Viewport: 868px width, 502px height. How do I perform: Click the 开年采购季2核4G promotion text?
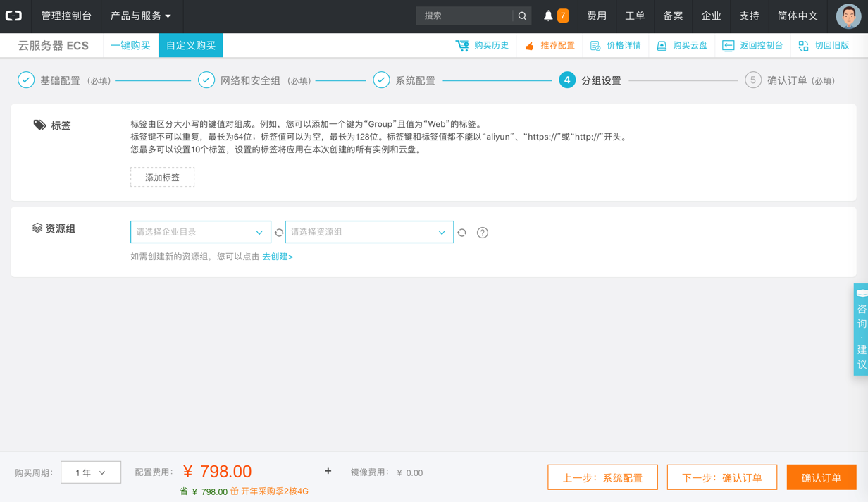click(x=275, y=491)
